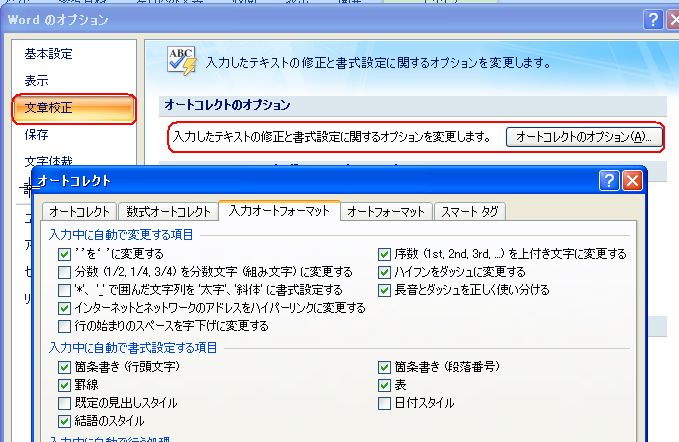
Task: Toggle 箇条書き (行頭文字) checkbox
Action: 64,367
